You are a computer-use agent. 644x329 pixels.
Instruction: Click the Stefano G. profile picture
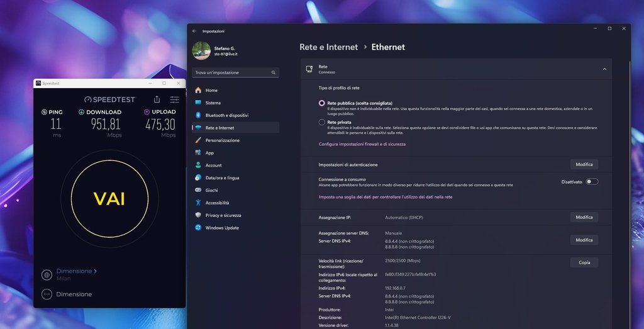[201, 50]
